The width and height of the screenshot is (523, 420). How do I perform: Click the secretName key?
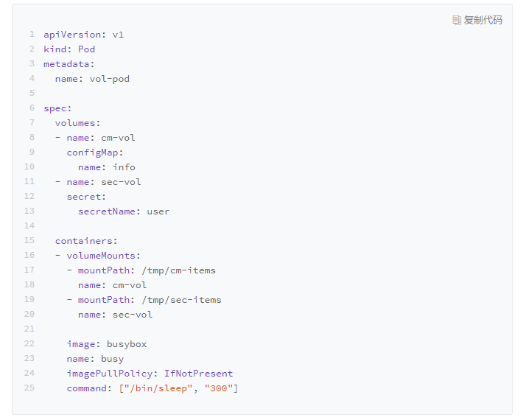tap(107, 211)
